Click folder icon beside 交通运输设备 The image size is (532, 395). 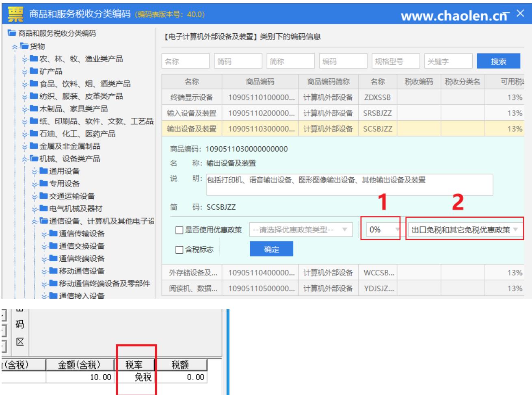44,196
